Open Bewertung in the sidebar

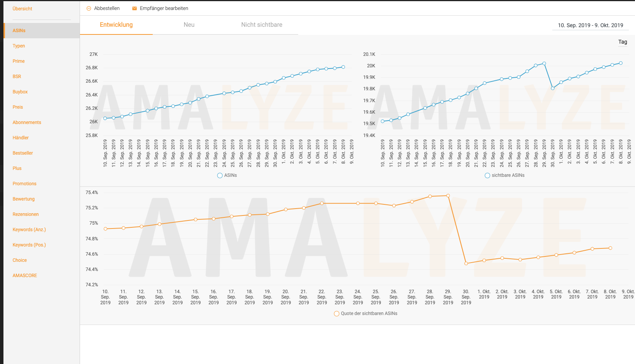(23, 199)
